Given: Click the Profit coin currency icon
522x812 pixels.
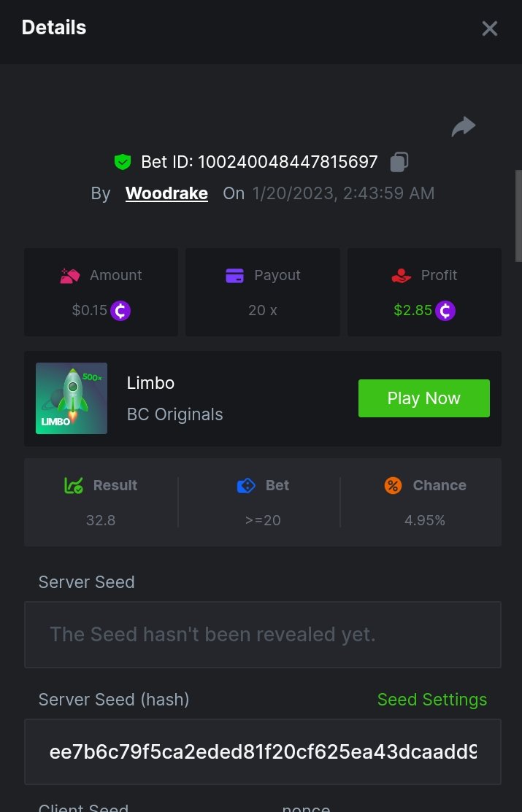Looking at the screenshot, I should coord(445,311).
